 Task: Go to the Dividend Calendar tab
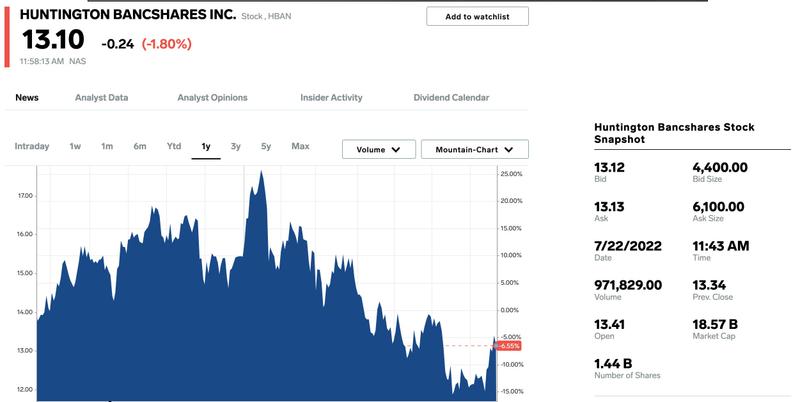(x=451, y=97)
